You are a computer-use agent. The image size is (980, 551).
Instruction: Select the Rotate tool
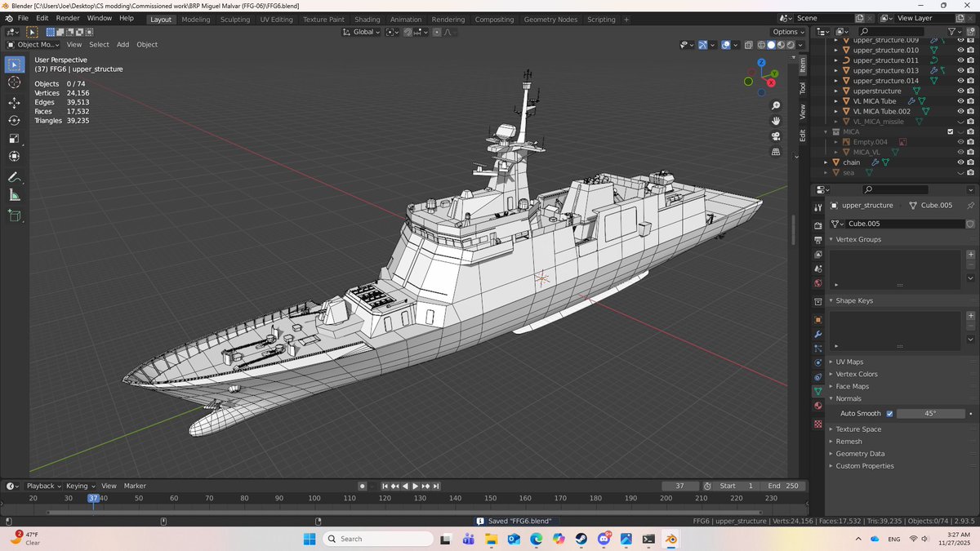pyautogui.click(x=15, y=120)
